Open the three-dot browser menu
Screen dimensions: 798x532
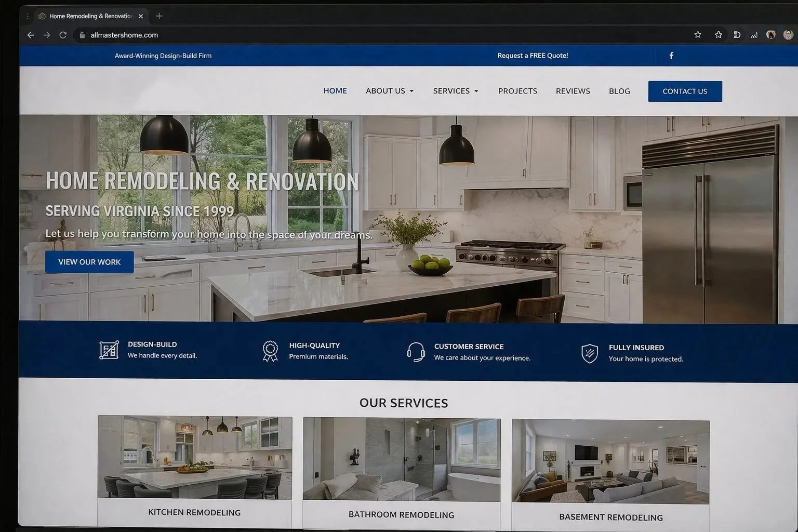point(27,16)
